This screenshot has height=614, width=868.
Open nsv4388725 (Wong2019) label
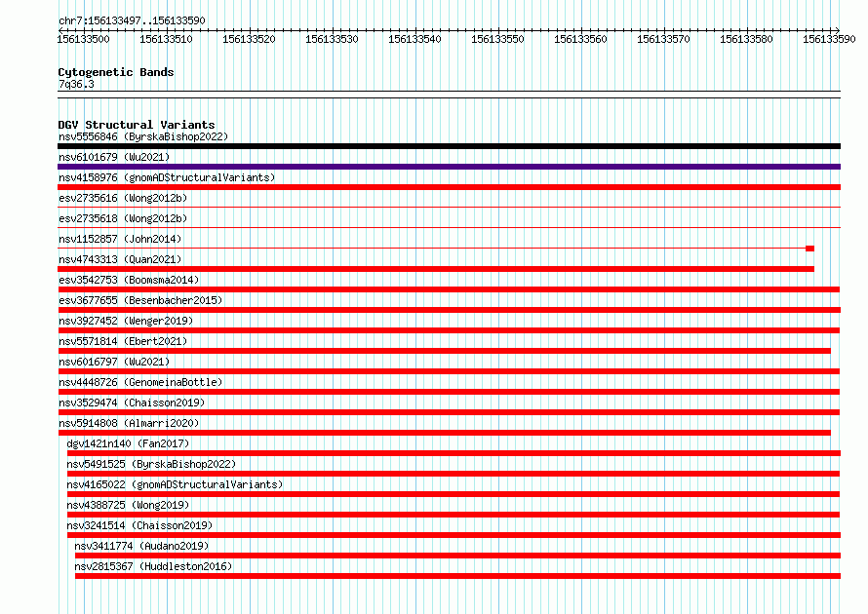tap(128, 505)
